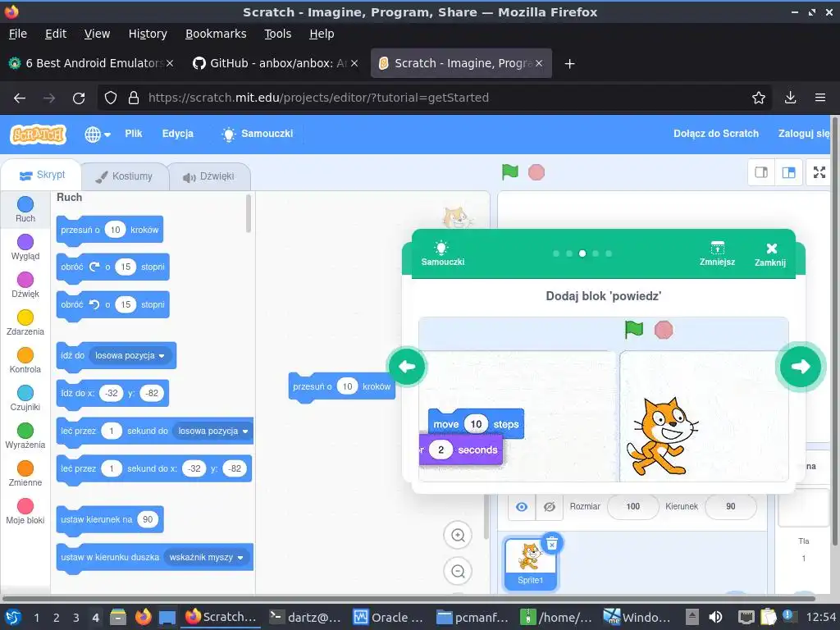Image resolution: width=840 pixels, height=630 pixels.
Task: Show the sprite with the eye icon
Action: click(521, 506)
